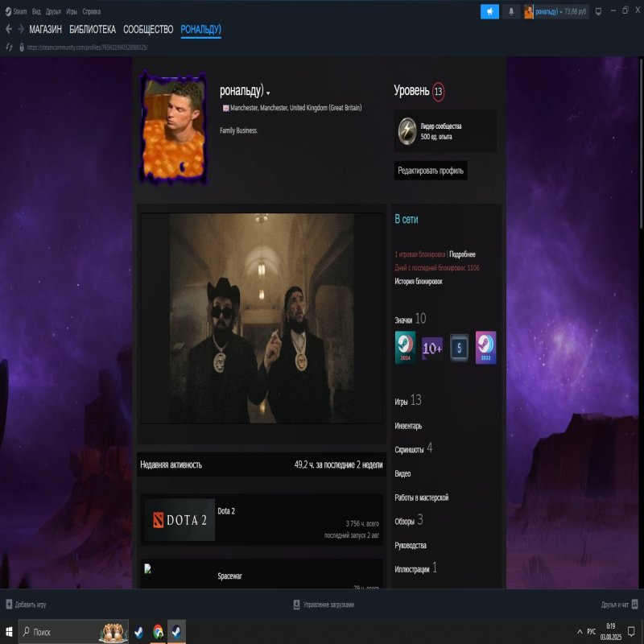The image size is (644, 644).
Task: Open the История блокировок link
Action: [x=418, y=282]
